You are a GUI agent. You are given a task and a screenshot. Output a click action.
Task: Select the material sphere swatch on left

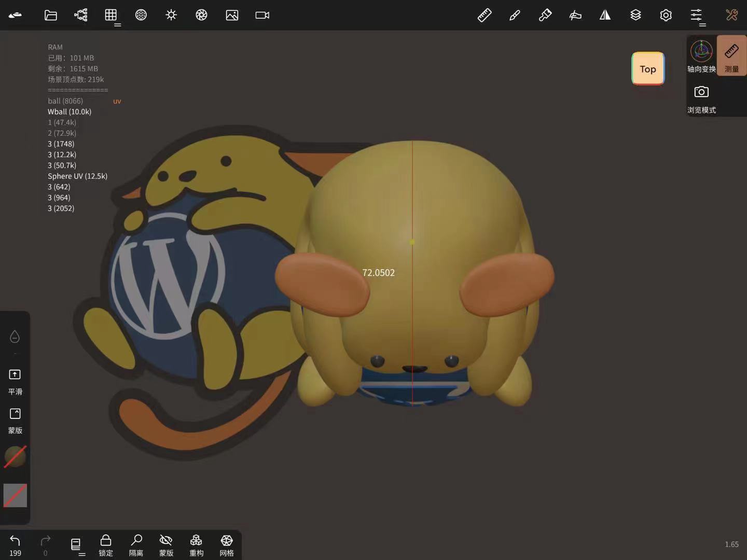pyautogui.click(x=15, y=457)
